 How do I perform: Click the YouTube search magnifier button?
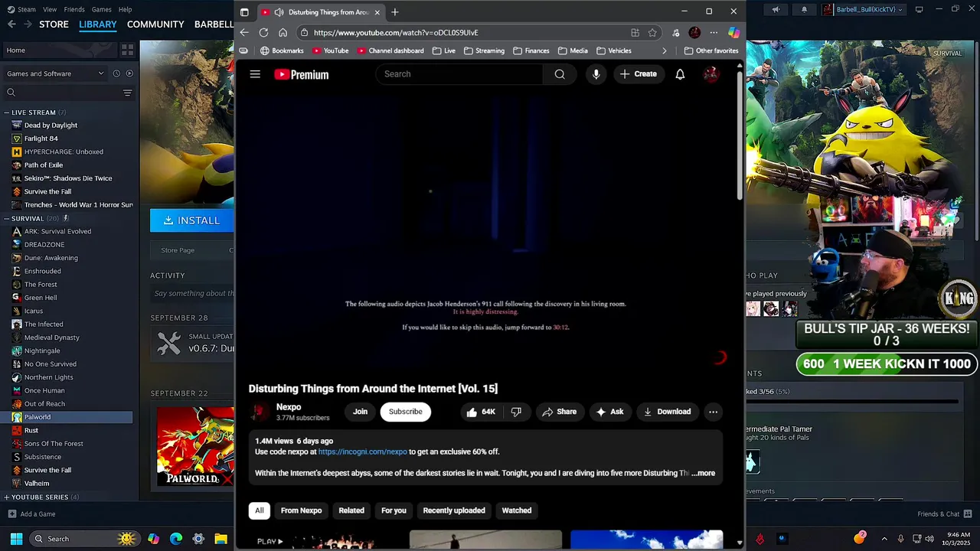(560, 74)
